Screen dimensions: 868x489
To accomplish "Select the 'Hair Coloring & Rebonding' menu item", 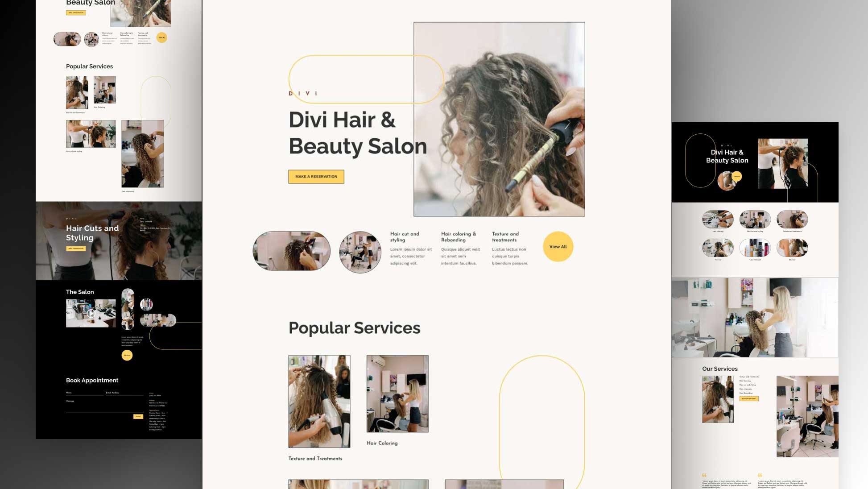I will pos(459,236).
